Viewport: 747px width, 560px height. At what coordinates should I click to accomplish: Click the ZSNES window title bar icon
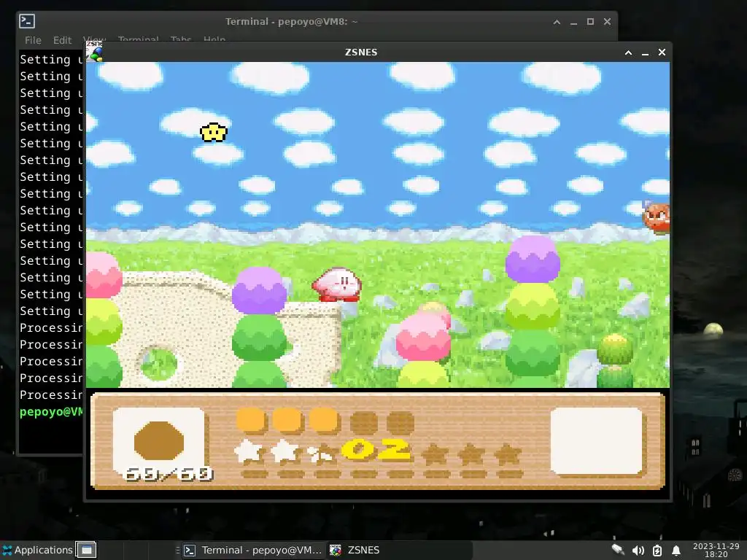[x=94, y=52]
